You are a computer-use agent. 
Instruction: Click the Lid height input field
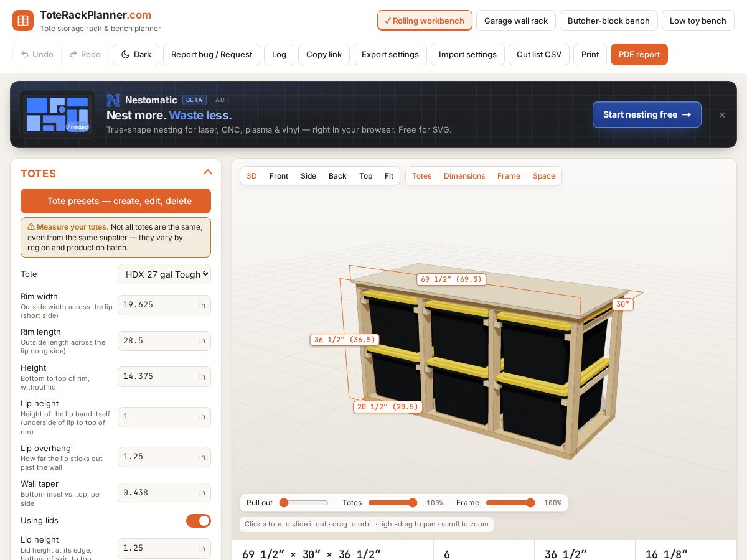pyautogui.click(x=164, y=548)
